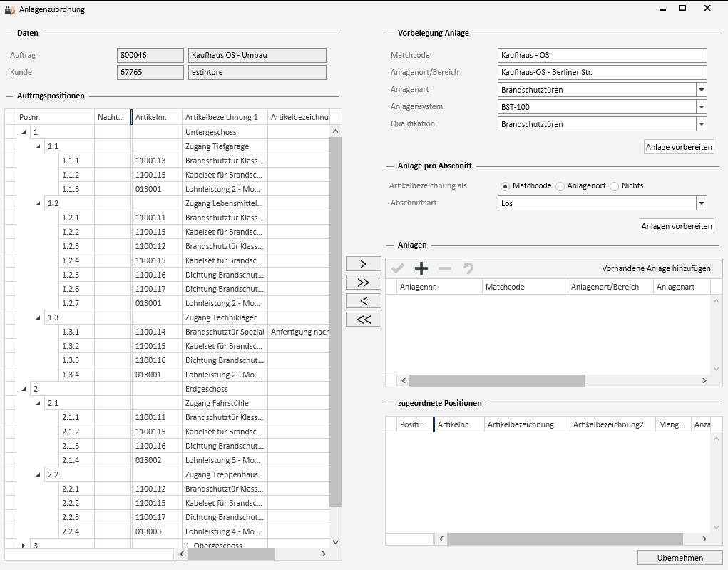The height and width of the screenshot is (570, 728).
Task: Sort by Posnr. column header
Action: pos(55,117)
